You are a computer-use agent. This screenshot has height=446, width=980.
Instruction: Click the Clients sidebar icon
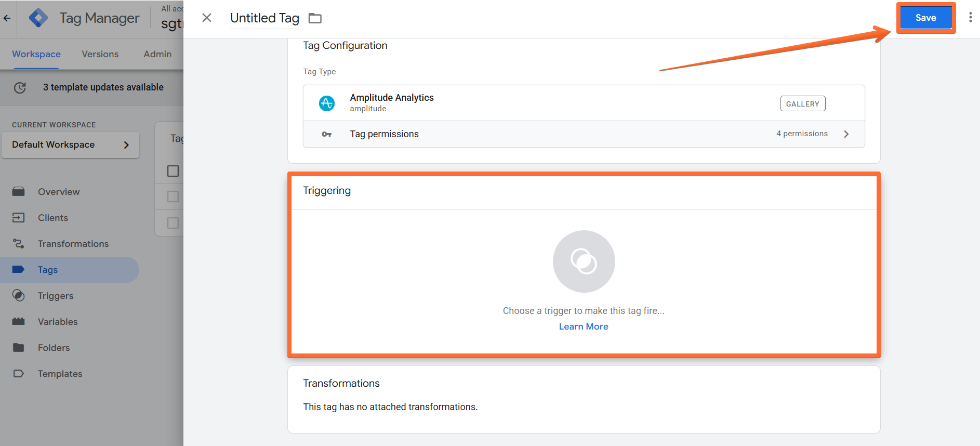(x=19, y=218)
